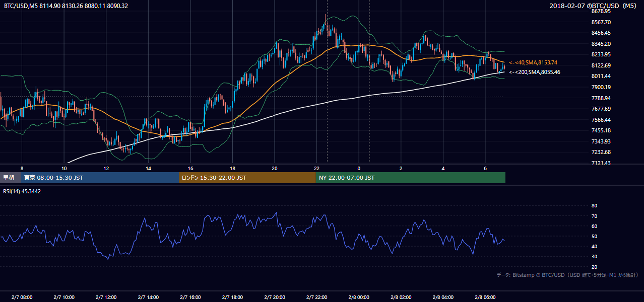This screenshot has width=644, height=302.
Task: Click the RSI scale value 70
Action: tap(594, 216)
